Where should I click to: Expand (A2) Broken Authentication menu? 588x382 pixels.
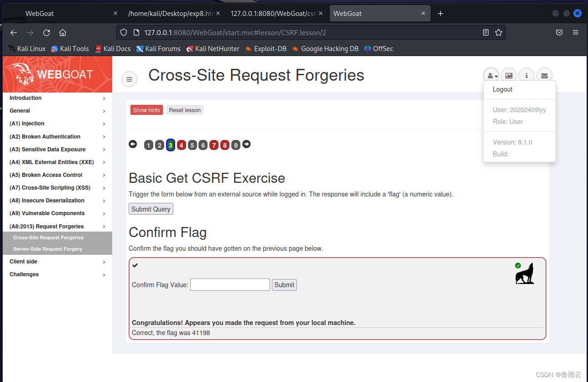click(x=57, y=137)
